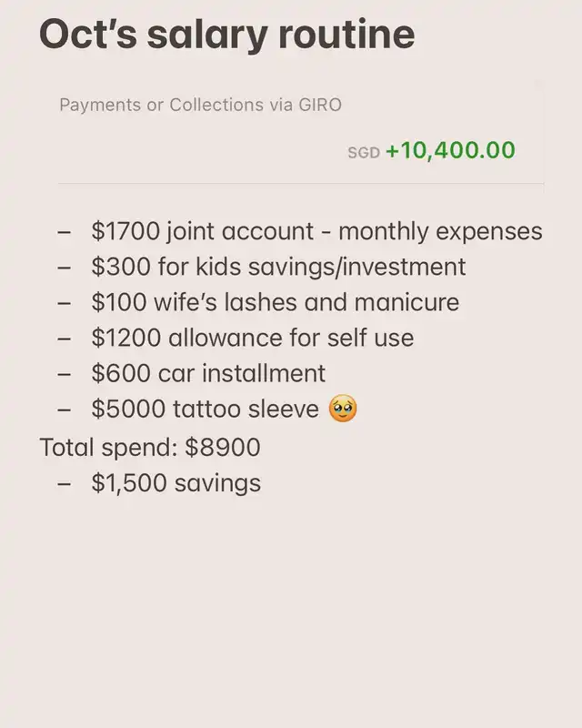The image size is (582, 728).
Task: Select the $5000 tattoo sleeve text
Action: [x=205, y=409]
